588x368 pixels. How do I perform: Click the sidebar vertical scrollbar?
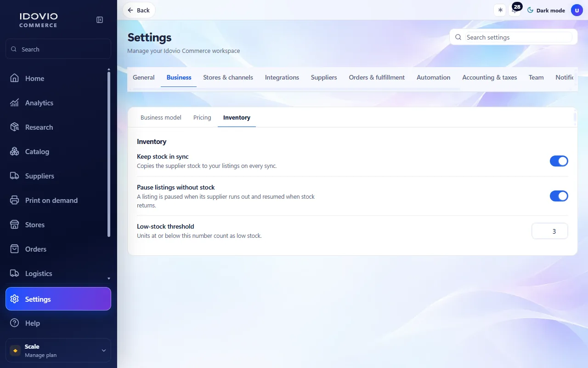(x=109, y=154)
